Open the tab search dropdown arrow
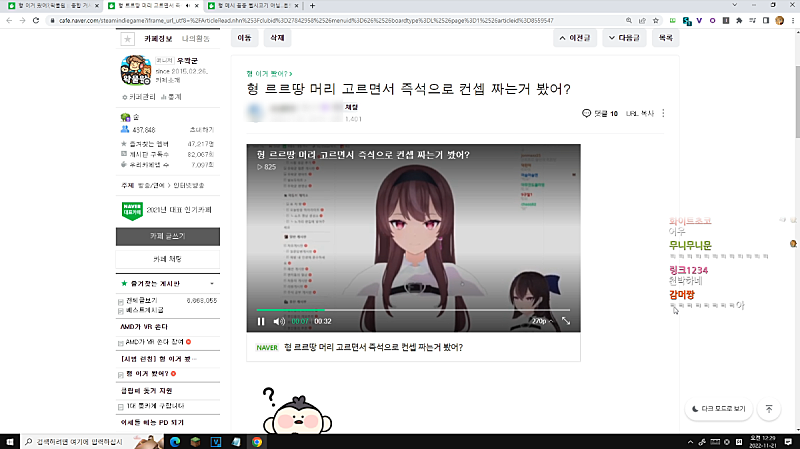 click(x=734, y=5)
